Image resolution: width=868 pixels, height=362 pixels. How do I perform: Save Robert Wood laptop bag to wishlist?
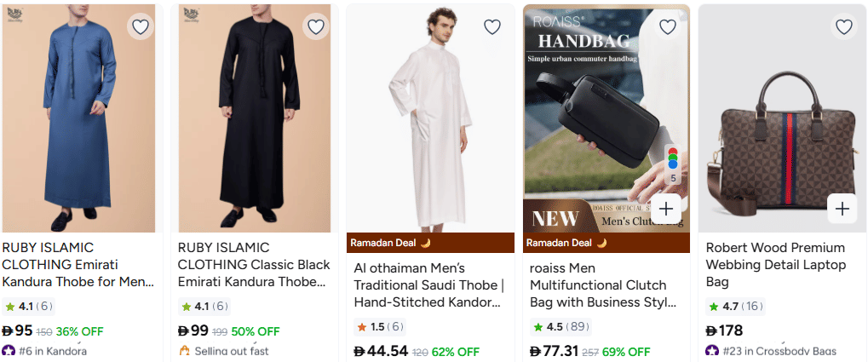coord(843,27)
